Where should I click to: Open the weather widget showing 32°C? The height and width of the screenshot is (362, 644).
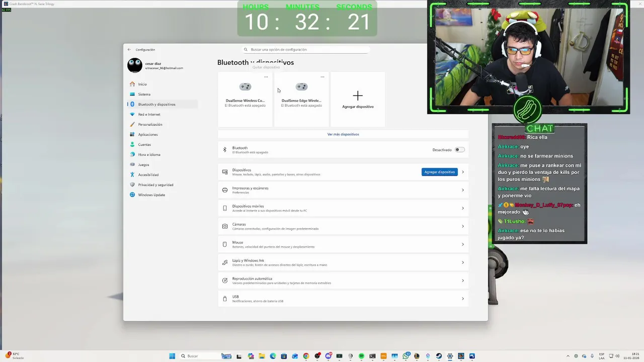click(x=15, y=356)
